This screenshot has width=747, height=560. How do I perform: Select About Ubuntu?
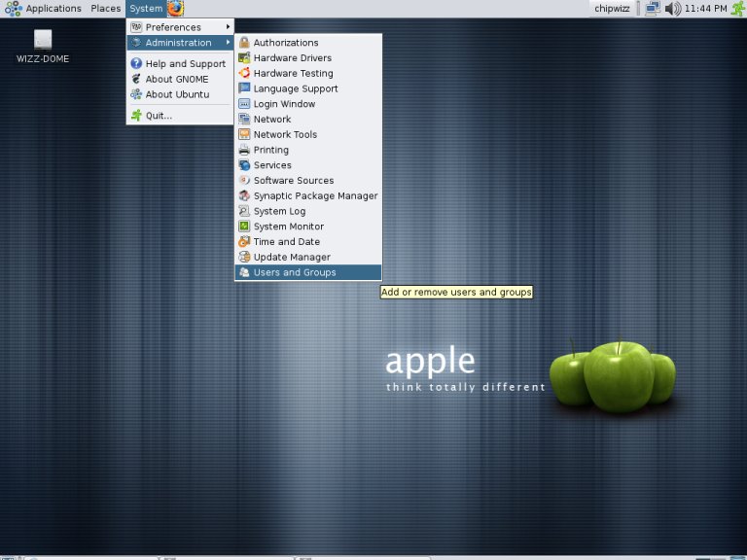(x=180, y=94)
